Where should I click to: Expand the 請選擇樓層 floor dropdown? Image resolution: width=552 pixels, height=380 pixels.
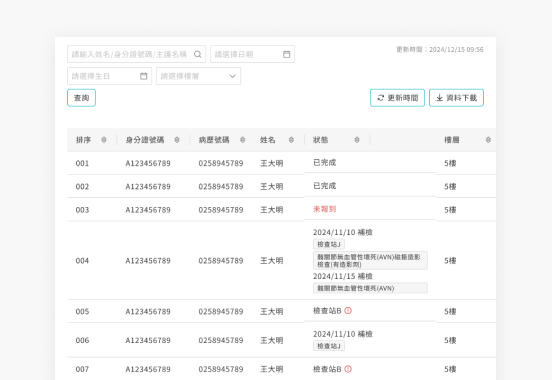tap(199, 76)
